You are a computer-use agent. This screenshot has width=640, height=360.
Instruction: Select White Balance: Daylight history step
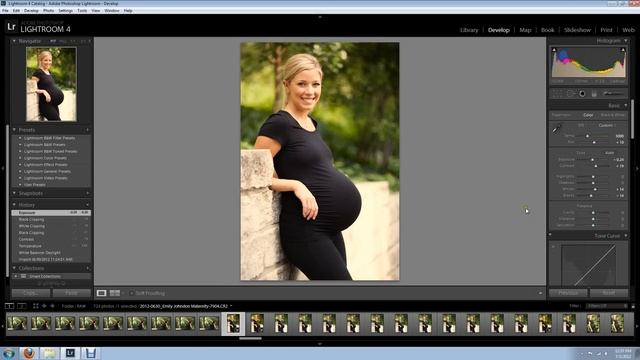click(x=51, y=253)
